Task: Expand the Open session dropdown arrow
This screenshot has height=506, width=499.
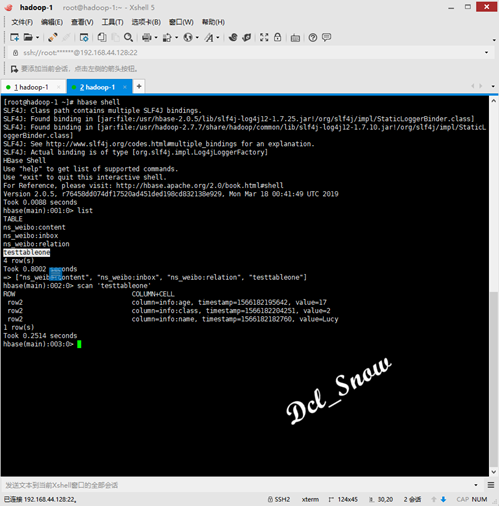Action: (37, 37)
